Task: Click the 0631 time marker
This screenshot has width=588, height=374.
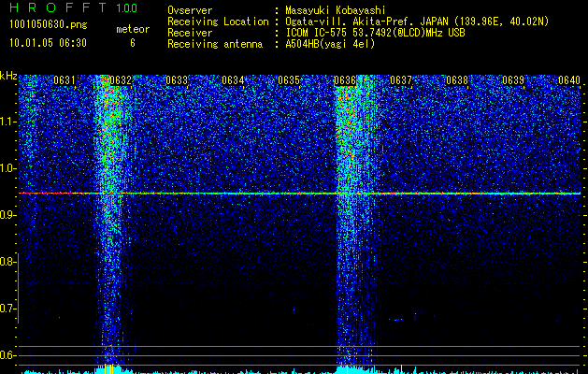Action: click(x=65, y=80)
